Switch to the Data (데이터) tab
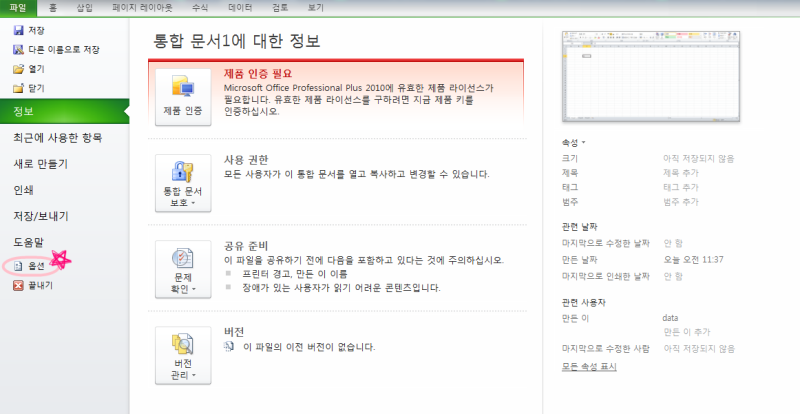Viewport: 800px width, 414px height. (240, 8)
